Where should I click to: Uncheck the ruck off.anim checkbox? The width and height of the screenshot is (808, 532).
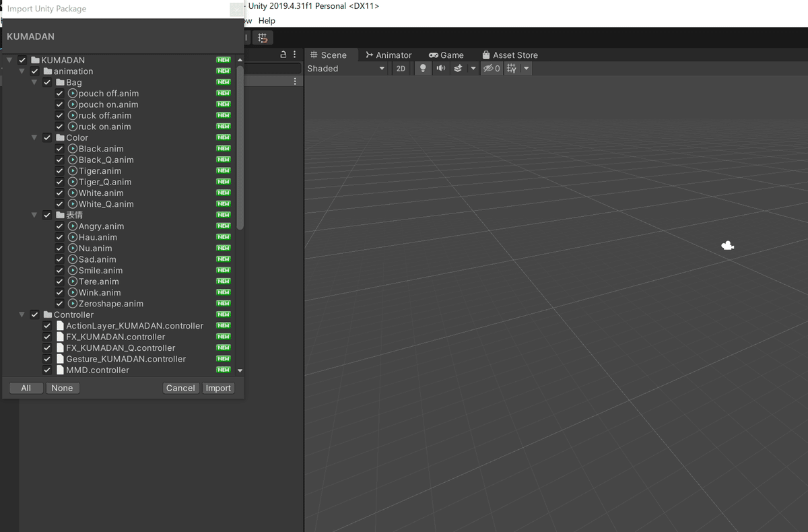pos(59,115)
